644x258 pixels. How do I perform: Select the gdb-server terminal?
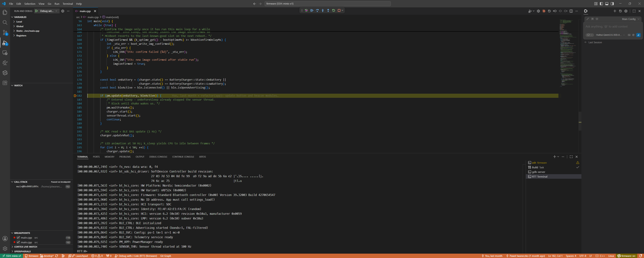[x=554, y=172]
